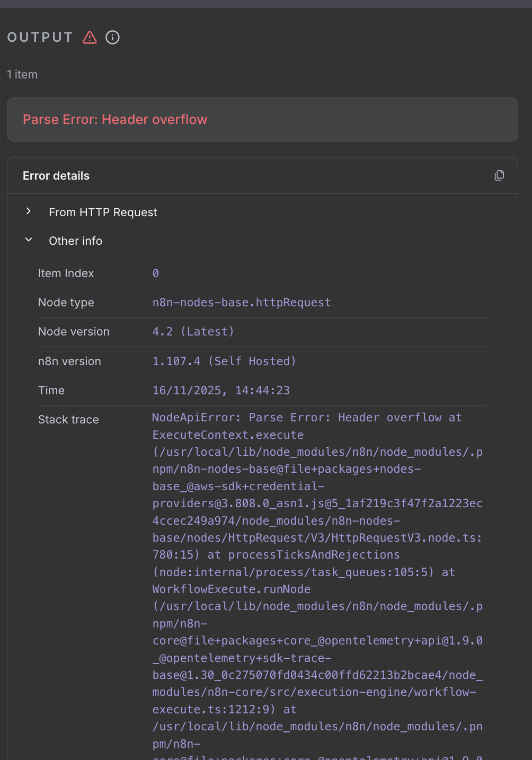532x760 pixels.
Task: Click the Error details heading
Action: click(56, 176)
